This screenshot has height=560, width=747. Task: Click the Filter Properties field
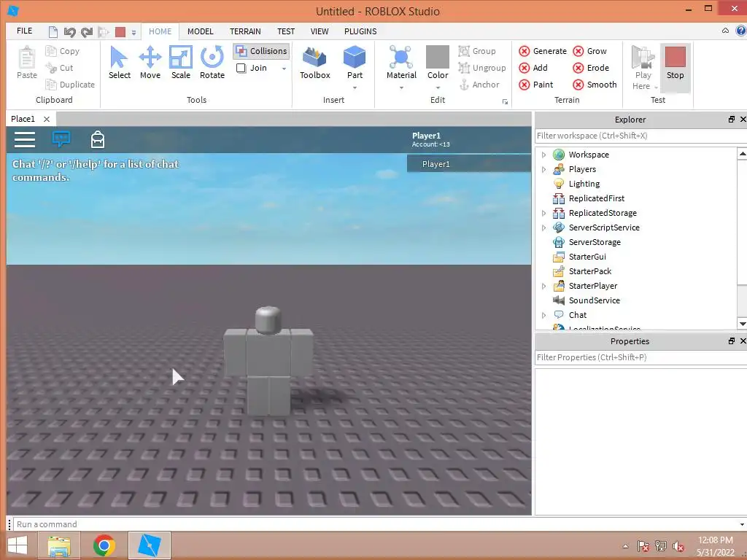pos(640,357)
